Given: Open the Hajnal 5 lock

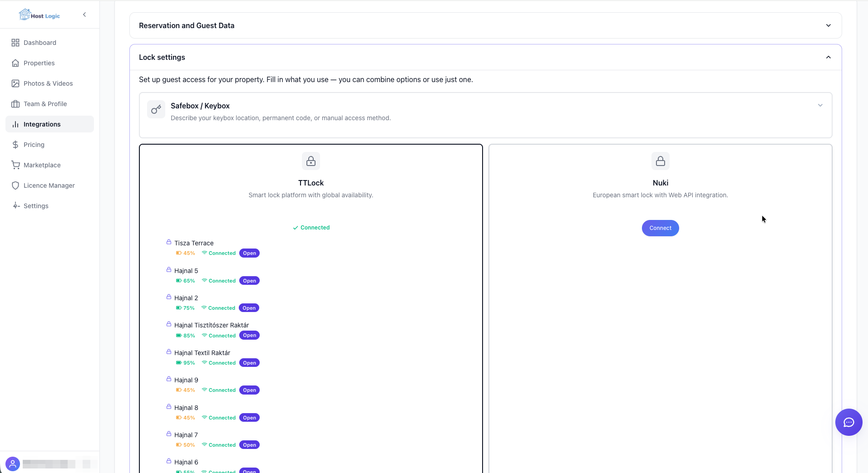Looking at the screenshot, I should coord(249,281).
